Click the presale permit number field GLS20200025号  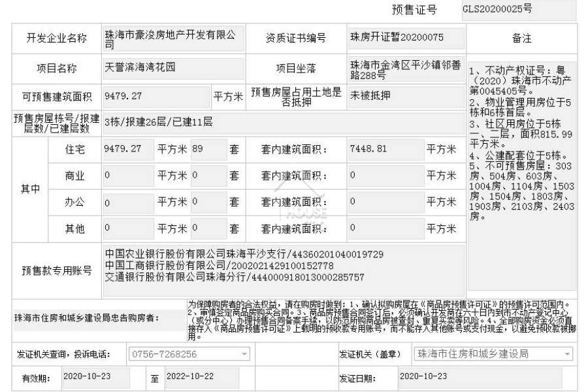pos(519,9)
